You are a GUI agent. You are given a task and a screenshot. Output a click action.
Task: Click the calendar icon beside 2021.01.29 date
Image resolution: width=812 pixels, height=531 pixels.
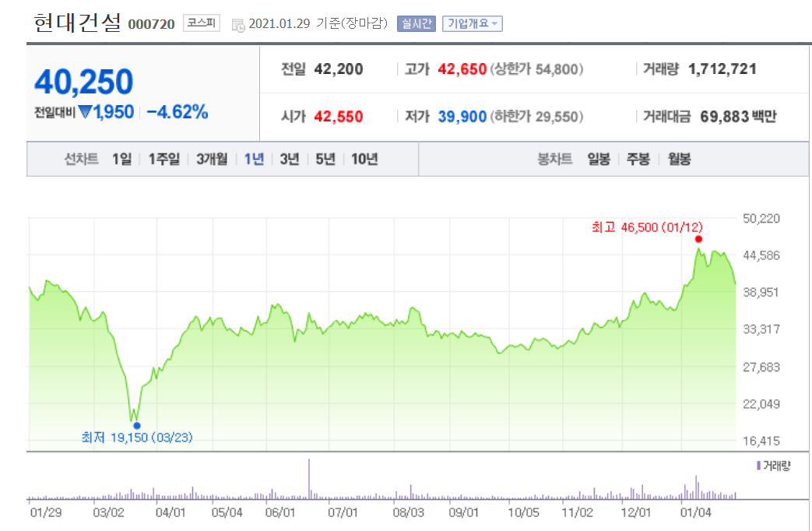(x=238, y=25)
